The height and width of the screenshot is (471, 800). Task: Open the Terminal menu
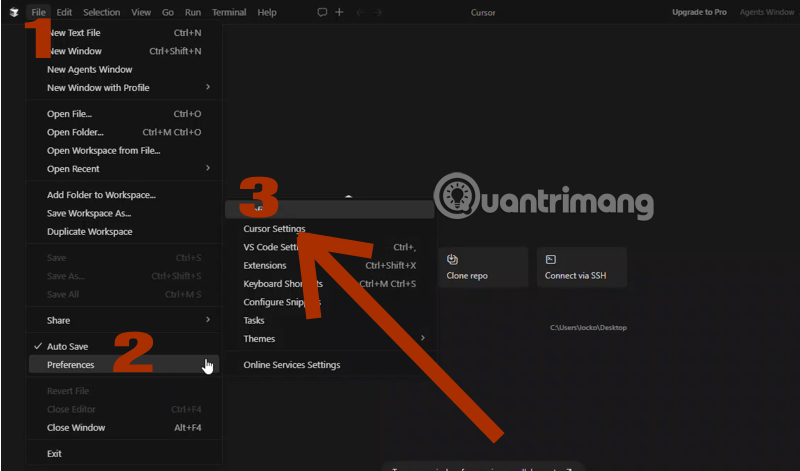click(228, 12)
